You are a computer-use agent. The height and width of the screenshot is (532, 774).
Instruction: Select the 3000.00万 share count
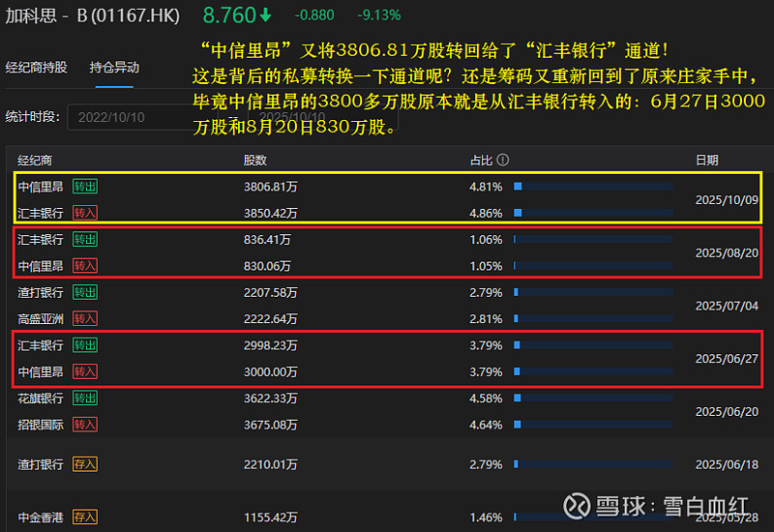pos(271,371)
